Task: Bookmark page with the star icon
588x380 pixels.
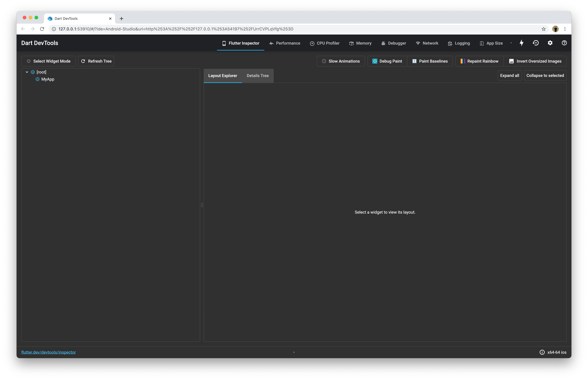Action: click(x=544, y=29)
